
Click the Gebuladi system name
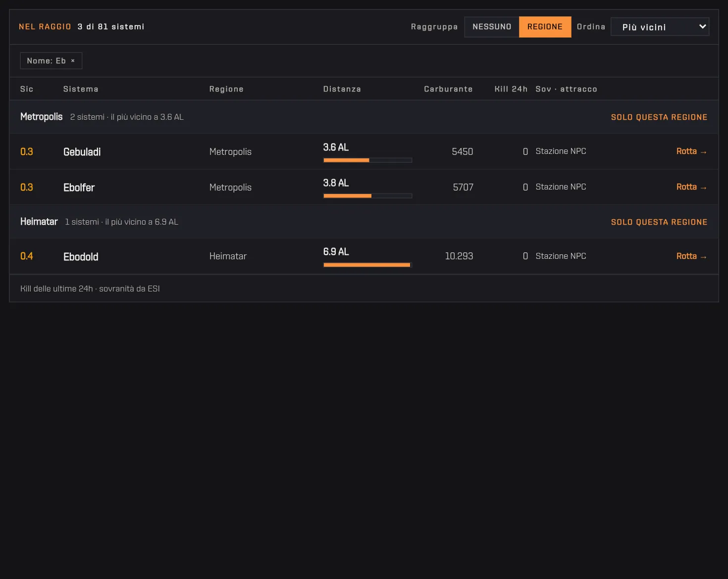click(82, 152)
